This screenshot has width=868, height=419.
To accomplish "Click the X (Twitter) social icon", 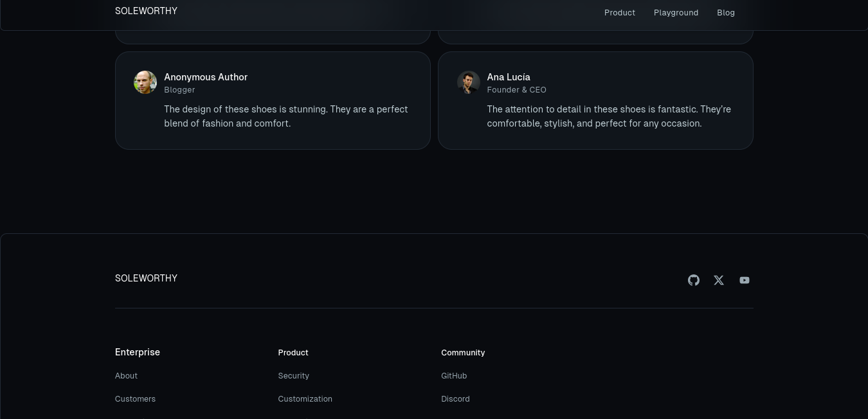I will point(719,280).
